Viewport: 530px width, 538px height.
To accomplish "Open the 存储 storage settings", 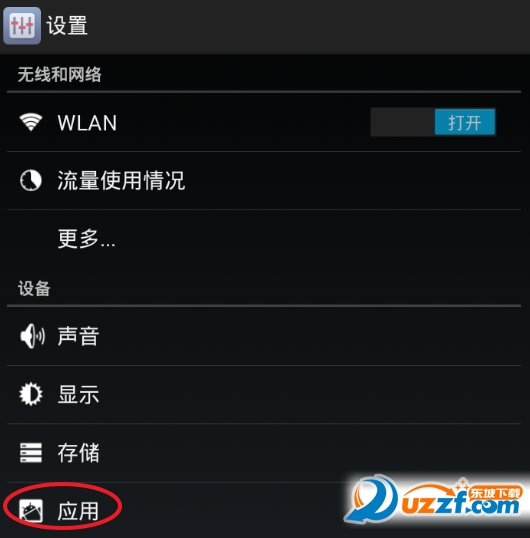I will (264, 453).
